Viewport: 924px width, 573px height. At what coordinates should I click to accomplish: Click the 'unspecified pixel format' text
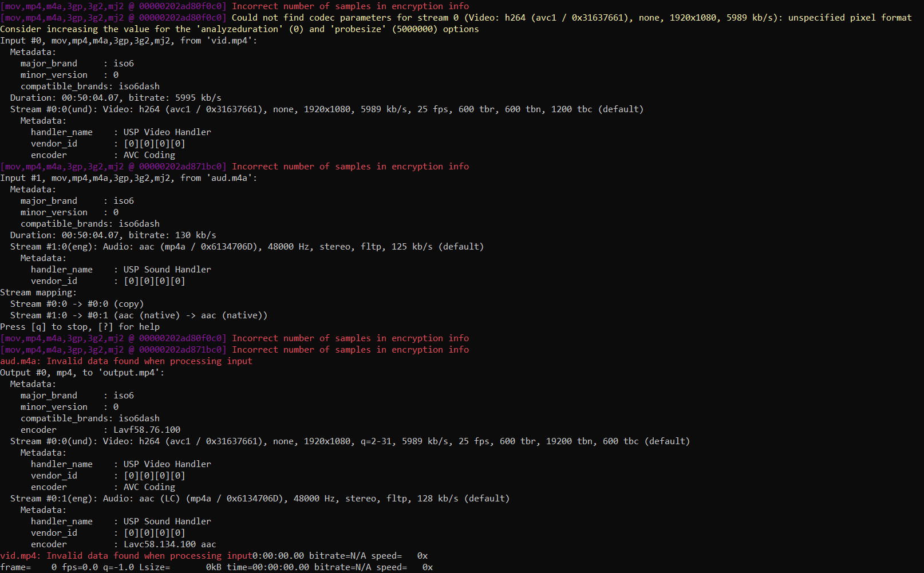coord(850,18)
